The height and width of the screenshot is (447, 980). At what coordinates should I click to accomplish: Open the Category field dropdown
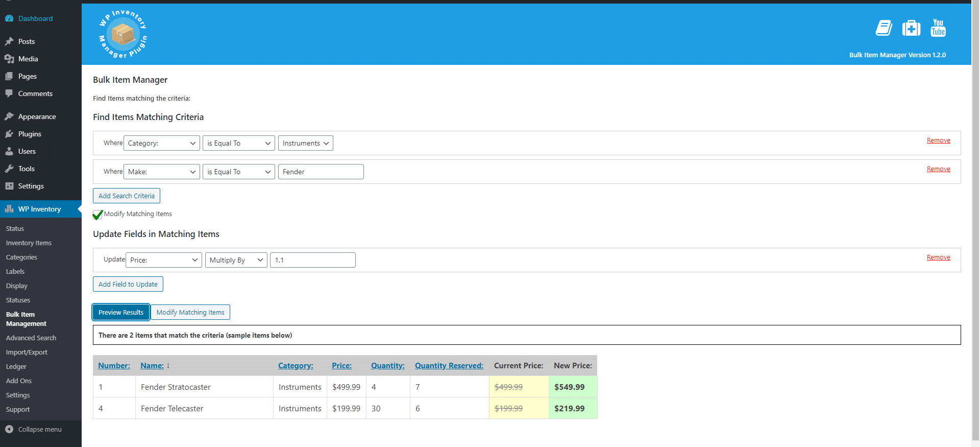click(x=162, y=143)
